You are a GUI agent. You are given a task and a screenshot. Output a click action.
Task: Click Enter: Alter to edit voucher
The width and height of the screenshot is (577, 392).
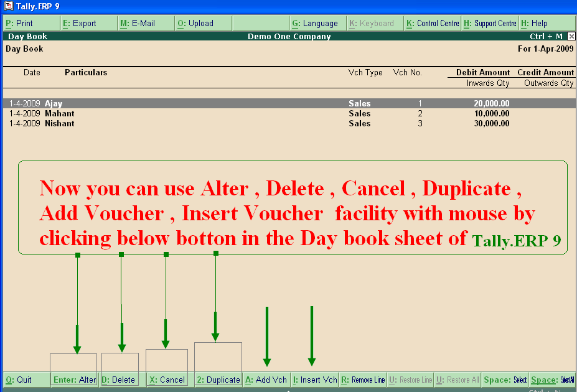[x=74, y=380]
